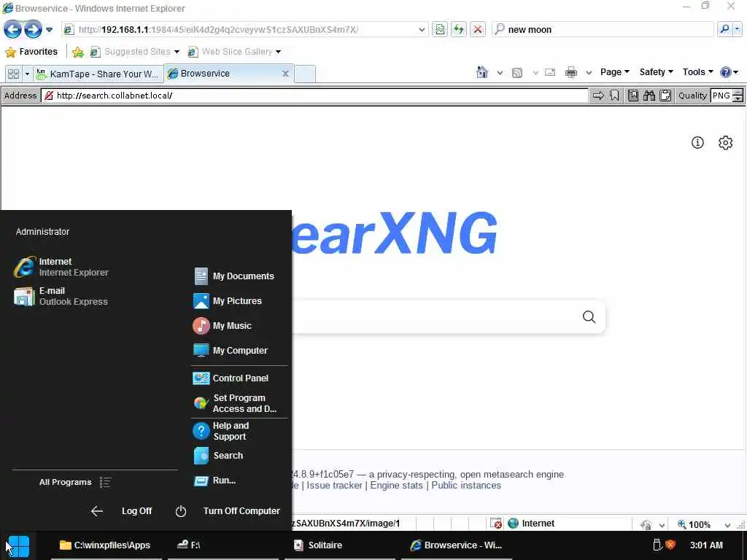Click the RSS Feeds icon
This screenshot has height=560, width=747.
517,72
